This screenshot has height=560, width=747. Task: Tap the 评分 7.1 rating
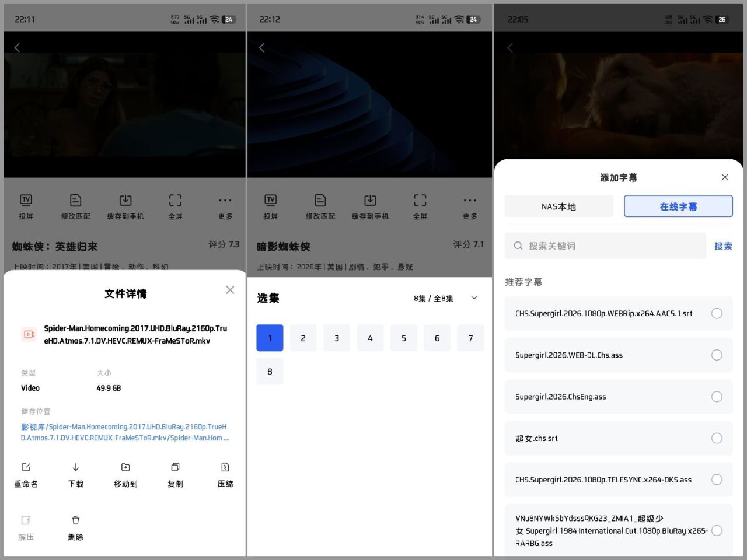tap(469, 244)
